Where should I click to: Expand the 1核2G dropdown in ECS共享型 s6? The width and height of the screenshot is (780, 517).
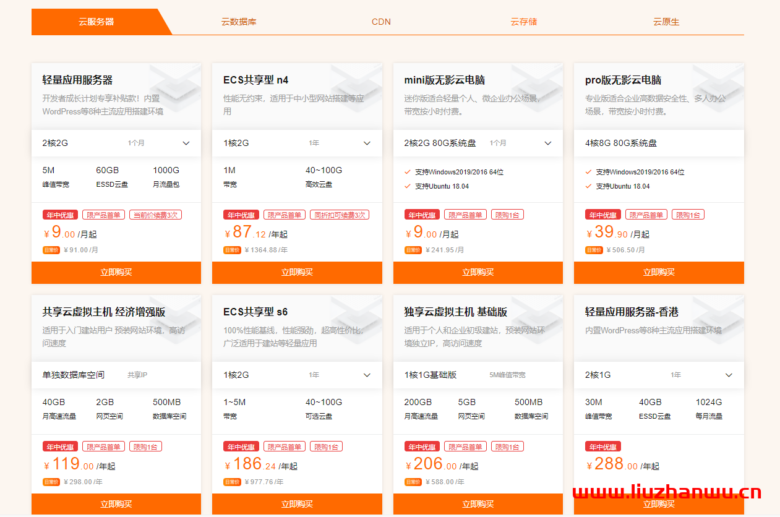tap(368, 375)
